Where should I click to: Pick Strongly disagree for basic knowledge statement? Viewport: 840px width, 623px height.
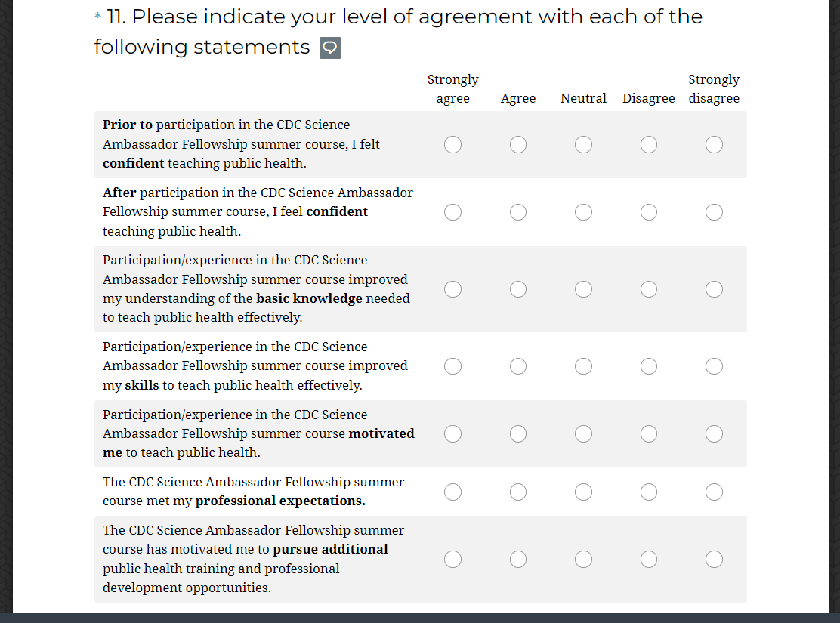tap(714, 289)
